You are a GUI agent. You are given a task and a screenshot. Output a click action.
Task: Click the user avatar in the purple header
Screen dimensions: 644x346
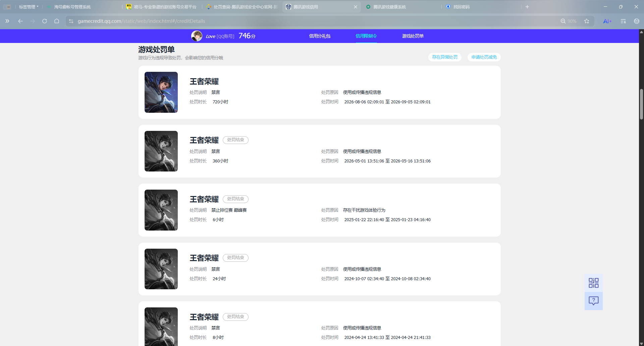coord(197,36)
